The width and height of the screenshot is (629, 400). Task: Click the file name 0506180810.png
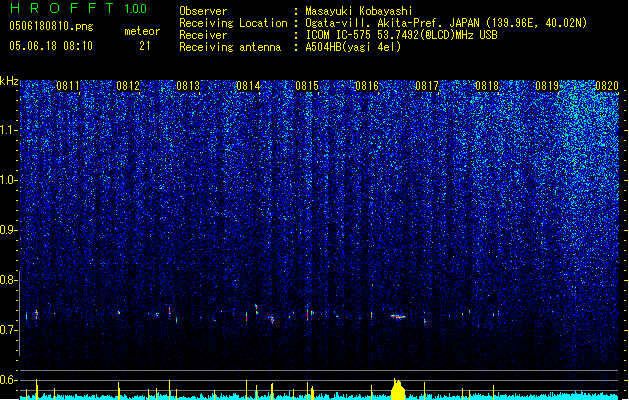pos(51,26)
